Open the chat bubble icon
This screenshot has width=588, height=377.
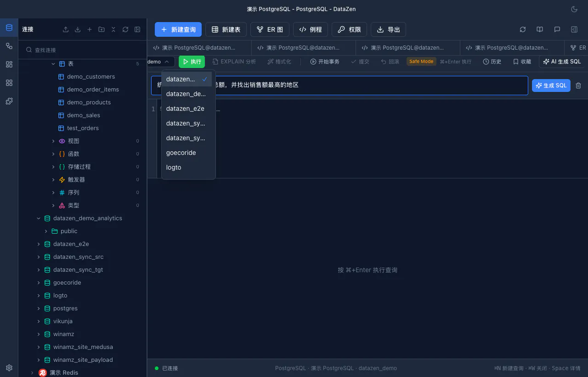tap(557, 29)
